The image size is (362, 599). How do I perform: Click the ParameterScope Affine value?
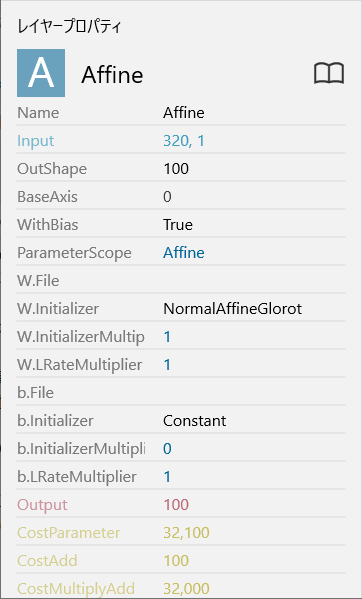pos(184,253)
